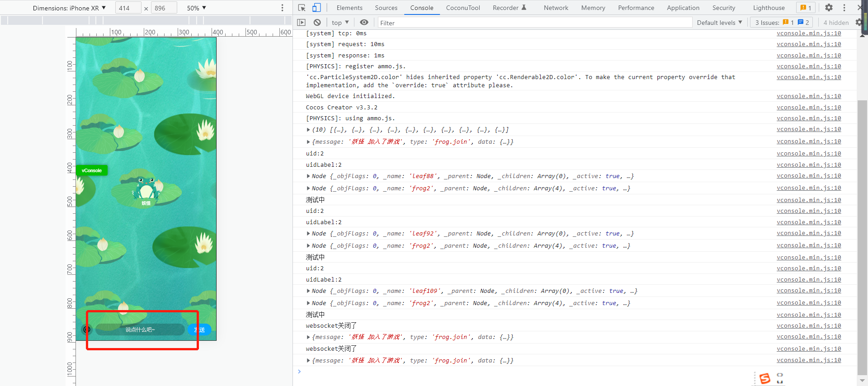The height and width of the screenshot is (386, 868).
Task: Open device toolbar more options menu
Action: coord(283,8)
